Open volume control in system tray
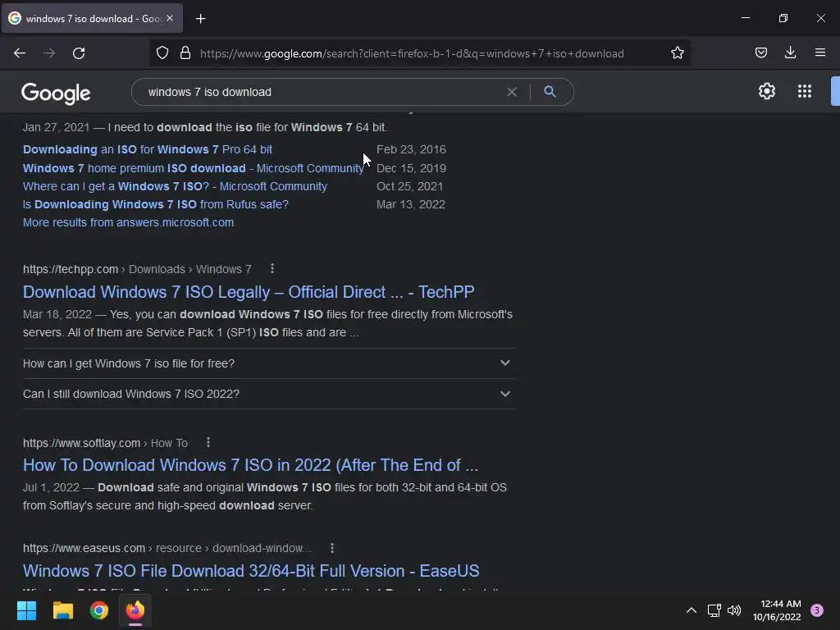 tap(734, 610)
